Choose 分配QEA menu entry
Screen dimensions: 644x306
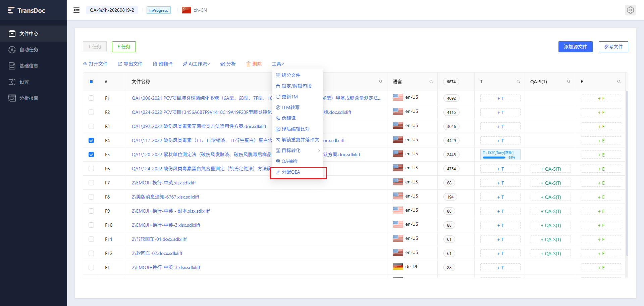click(298, 172)
